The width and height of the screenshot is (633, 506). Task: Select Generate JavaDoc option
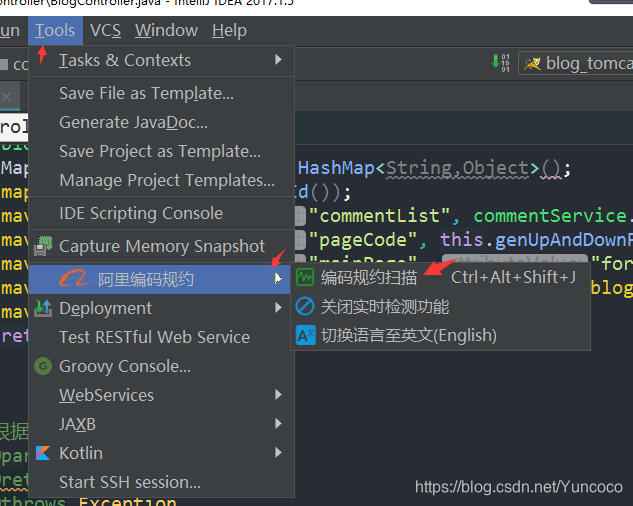tap(161, 122)
